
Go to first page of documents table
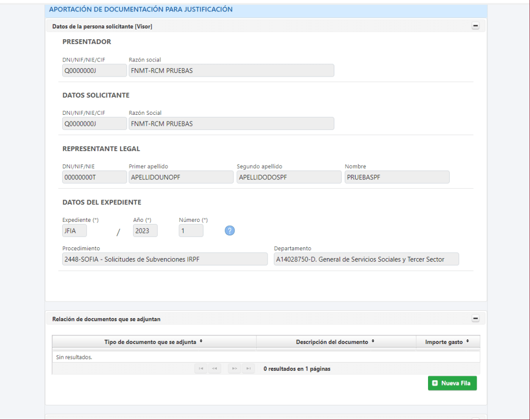click(200, 369)
